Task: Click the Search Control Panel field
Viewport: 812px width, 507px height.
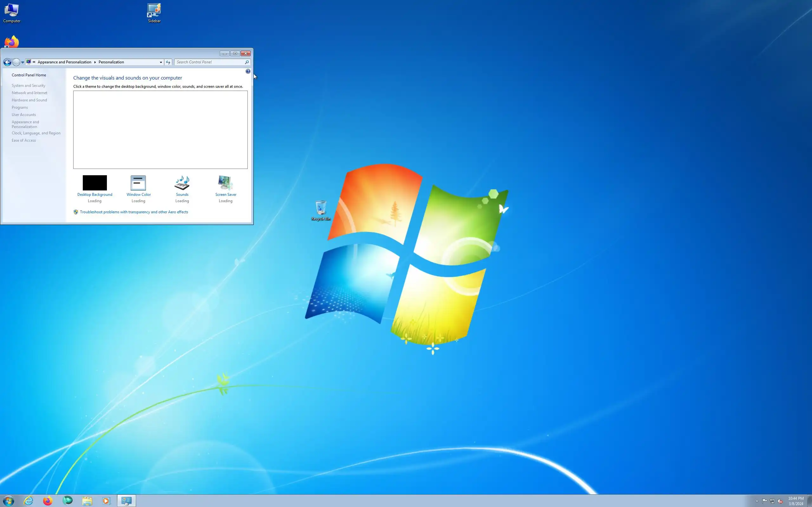Action: coord(210,62)
